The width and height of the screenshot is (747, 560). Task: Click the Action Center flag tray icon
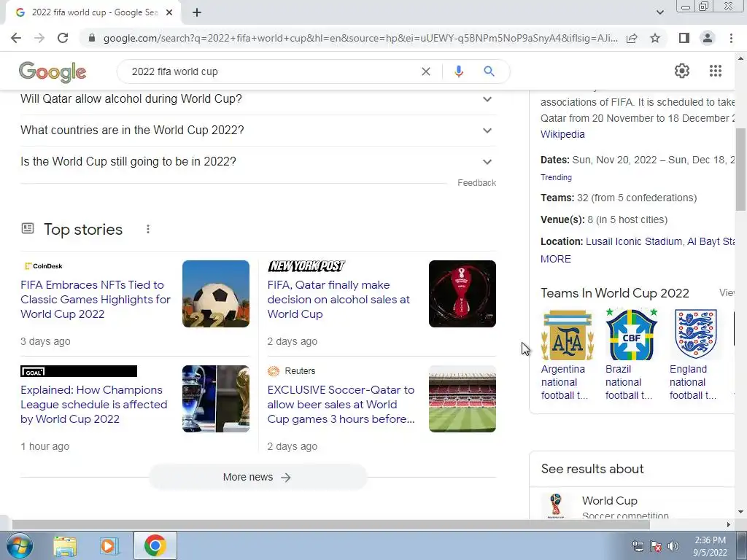pyautogui.click(x=656, y=546)
